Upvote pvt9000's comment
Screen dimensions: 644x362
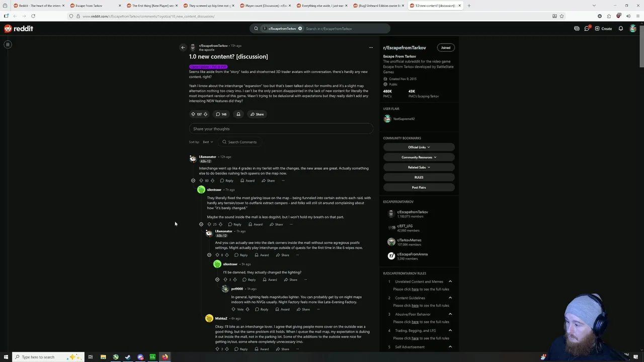point(233,309)
